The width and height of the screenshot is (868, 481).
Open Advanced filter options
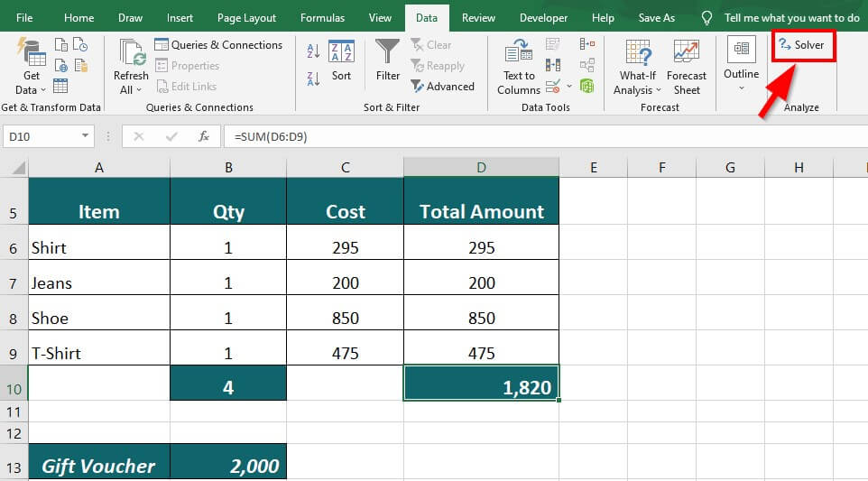[x=442, y=87]
